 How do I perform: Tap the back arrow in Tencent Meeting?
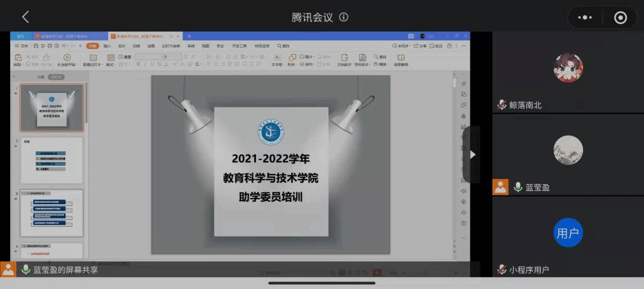point(25,18)
